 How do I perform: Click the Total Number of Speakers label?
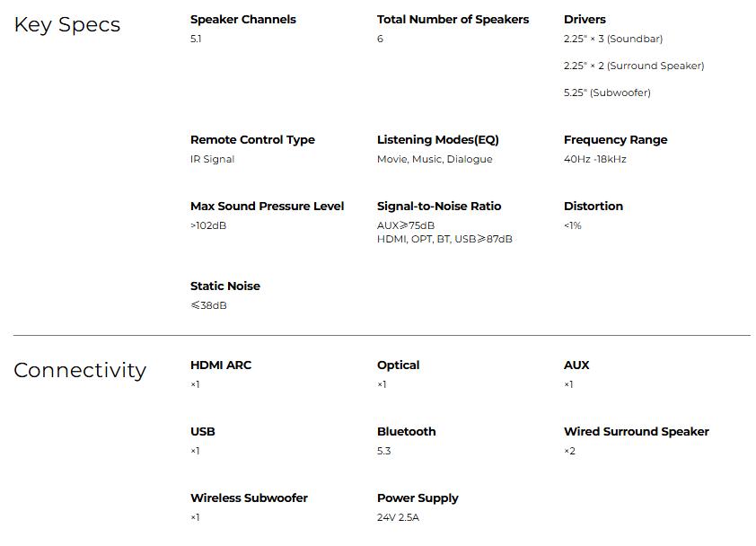click(453, 19)
